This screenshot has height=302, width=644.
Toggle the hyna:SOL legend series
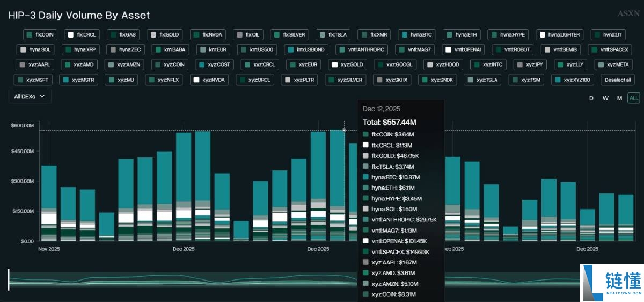click(35, 50)
